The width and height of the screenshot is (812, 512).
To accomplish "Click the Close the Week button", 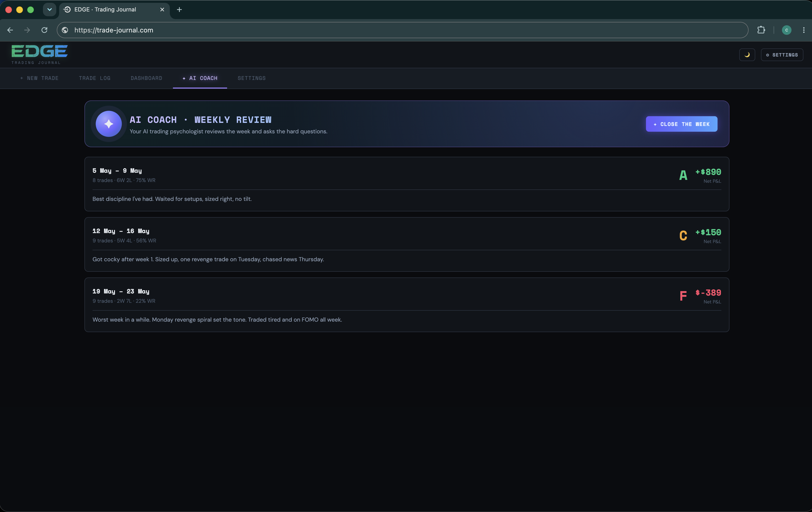I will coord(682,124).
